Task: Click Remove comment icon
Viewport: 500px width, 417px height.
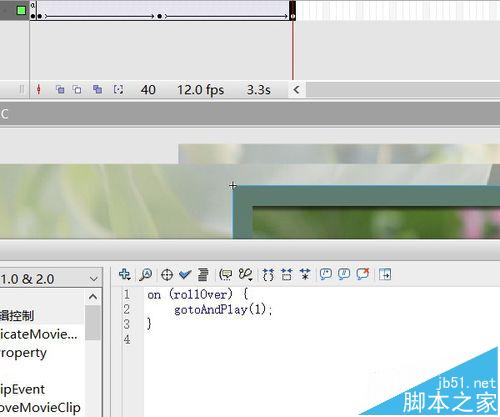Action: 363,274
